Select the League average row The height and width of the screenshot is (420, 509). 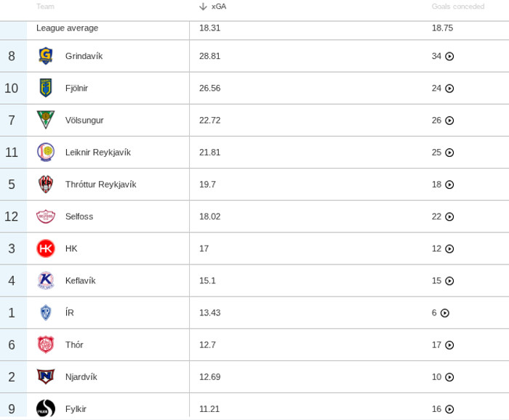pyautogui.click(x=67, y=28)
